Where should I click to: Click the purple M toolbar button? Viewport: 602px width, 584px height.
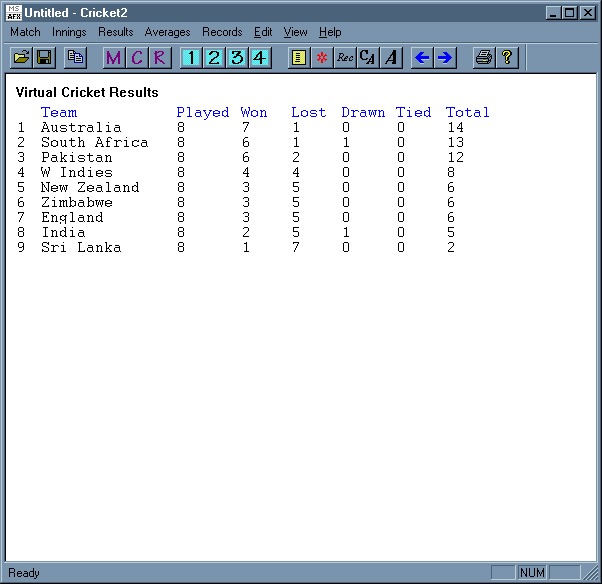click(113, 58)
